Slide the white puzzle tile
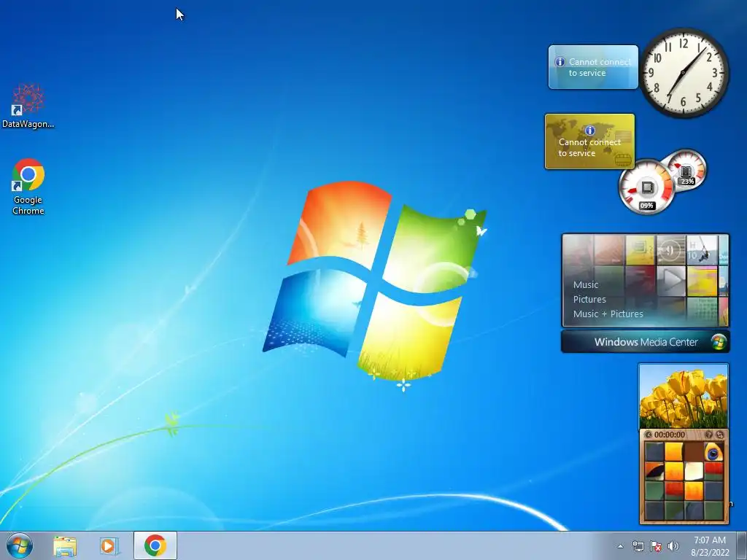This screenshot has width=747, height=560. (694, 472)
